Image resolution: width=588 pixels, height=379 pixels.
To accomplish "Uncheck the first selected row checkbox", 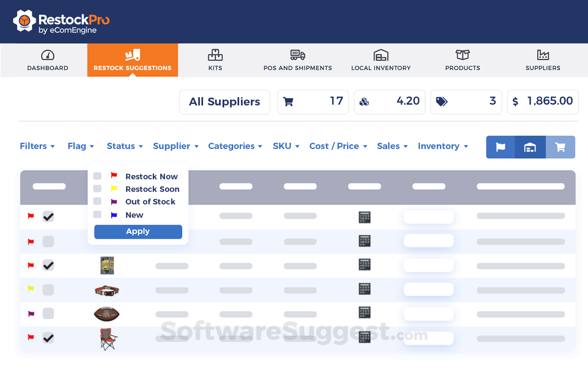I will (x=48, y=216).
